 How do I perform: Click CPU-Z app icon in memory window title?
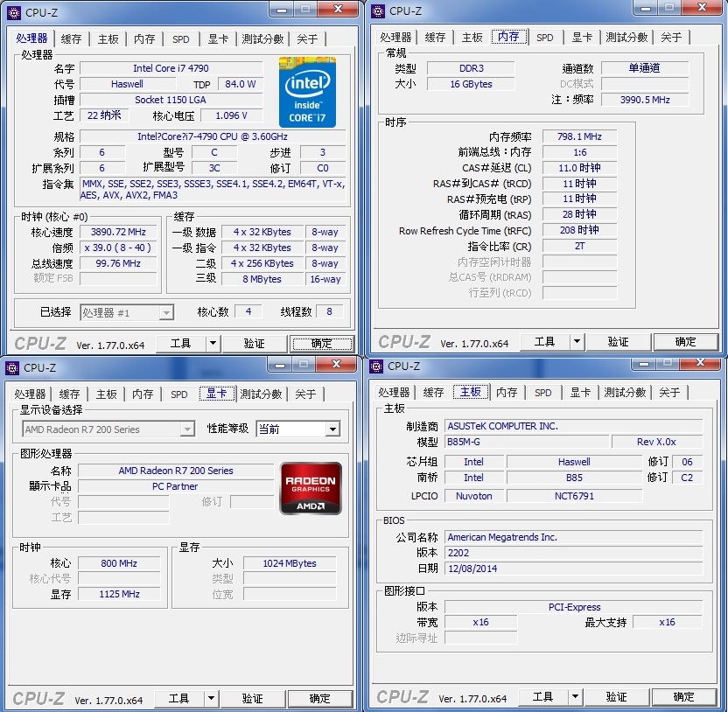[x=378, y=11]
